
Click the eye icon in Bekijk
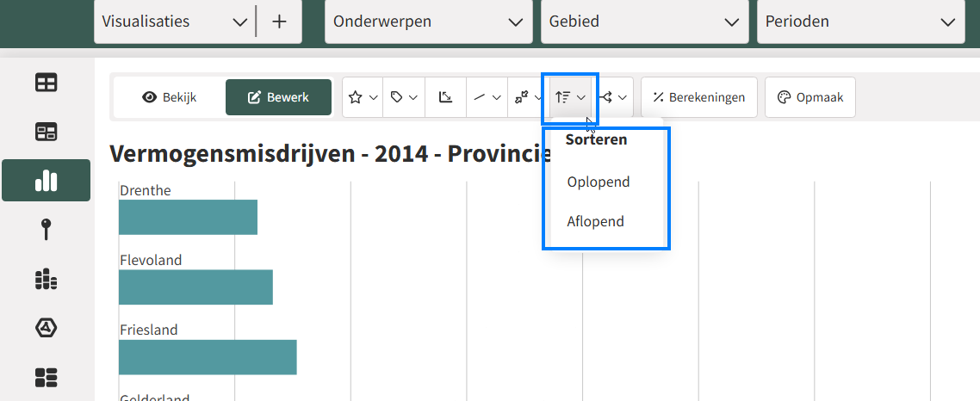[x=149, y=97]
